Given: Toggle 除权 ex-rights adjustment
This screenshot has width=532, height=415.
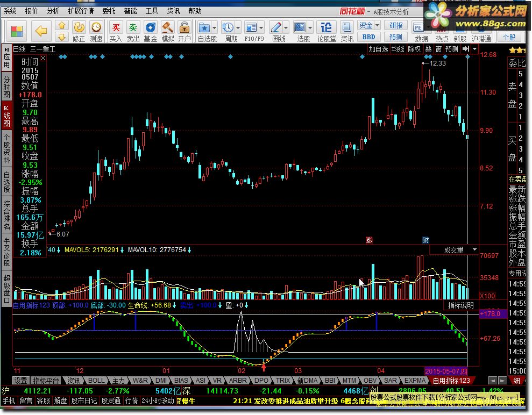Looking at the screenshot, I should point(414,49).
